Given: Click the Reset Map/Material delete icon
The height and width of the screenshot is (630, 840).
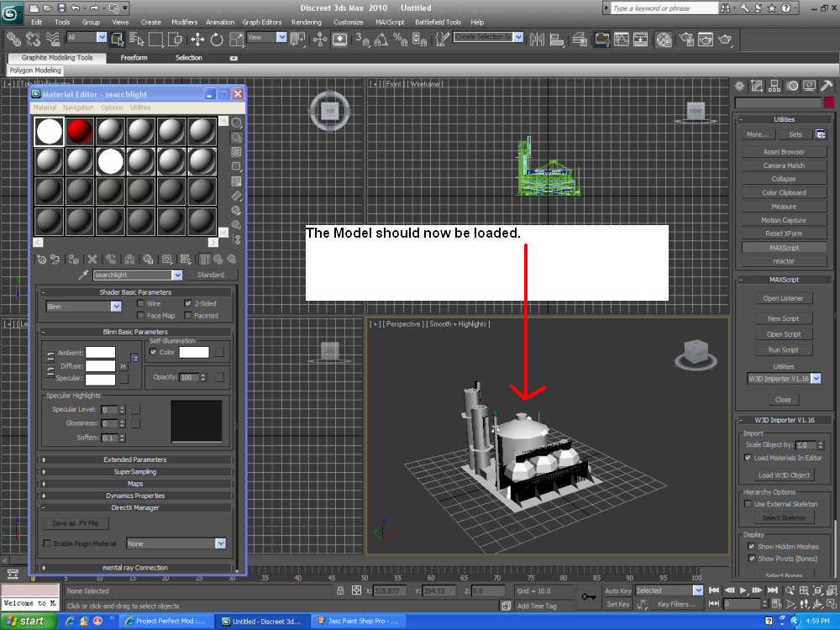Looking at the screenshot, I should click(x=92, y=260).
